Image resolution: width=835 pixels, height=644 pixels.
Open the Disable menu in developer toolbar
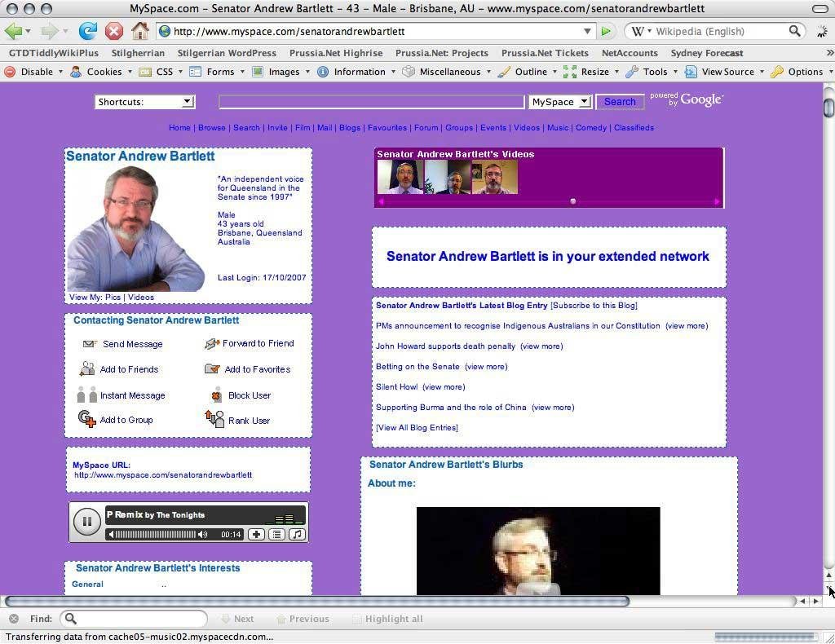pyautogui.click(x=33, y=72)
